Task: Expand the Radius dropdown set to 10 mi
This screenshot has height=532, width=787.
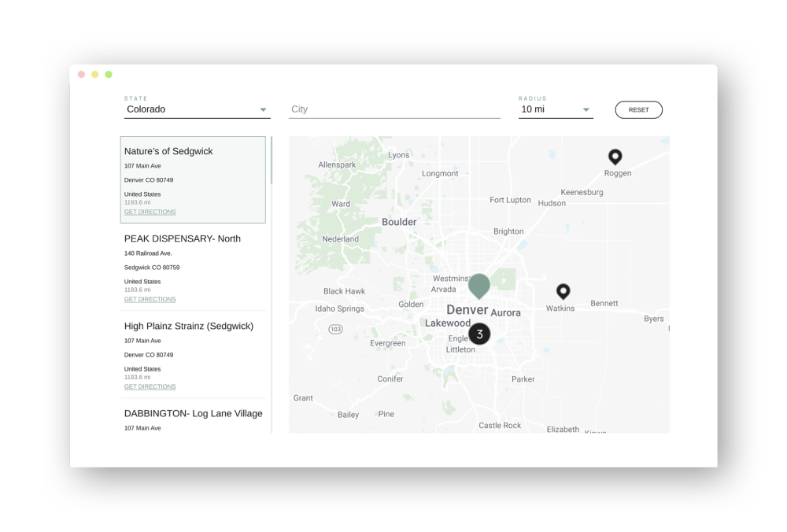Action: coord(555,109)
